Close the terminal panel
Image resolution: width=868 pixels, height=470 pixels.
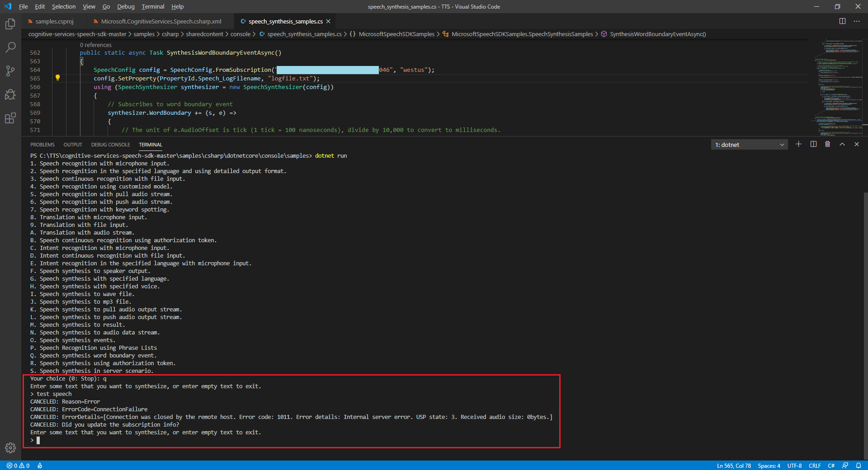click(857, 144)
